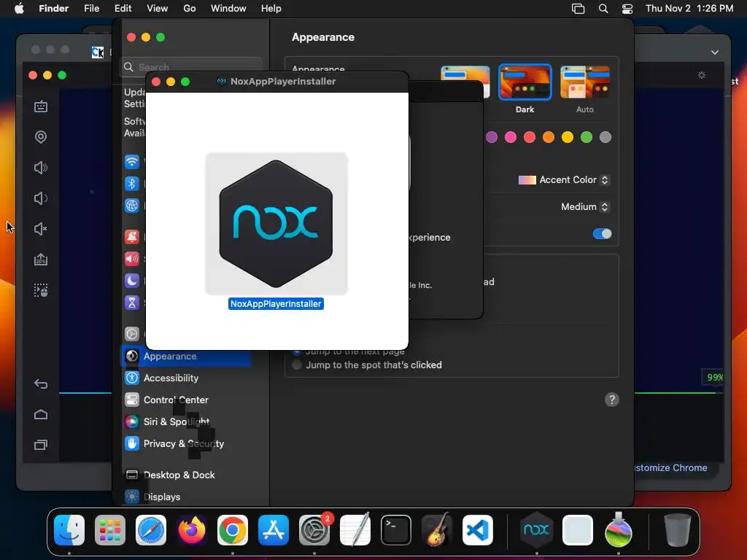The image size is (747, 560).
Task: Open Network settings globe icon
Action: click(132, 206)
